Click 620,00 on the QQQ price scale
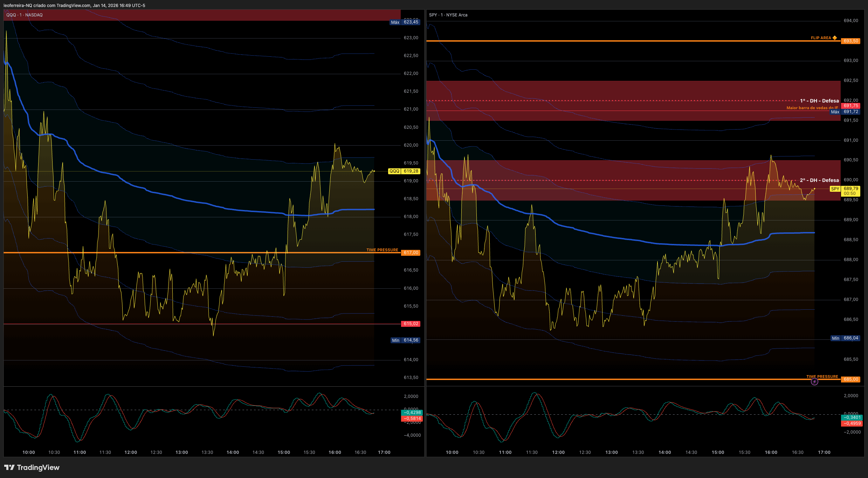Screen dimensions: 868x478 [x=411, y=145]
